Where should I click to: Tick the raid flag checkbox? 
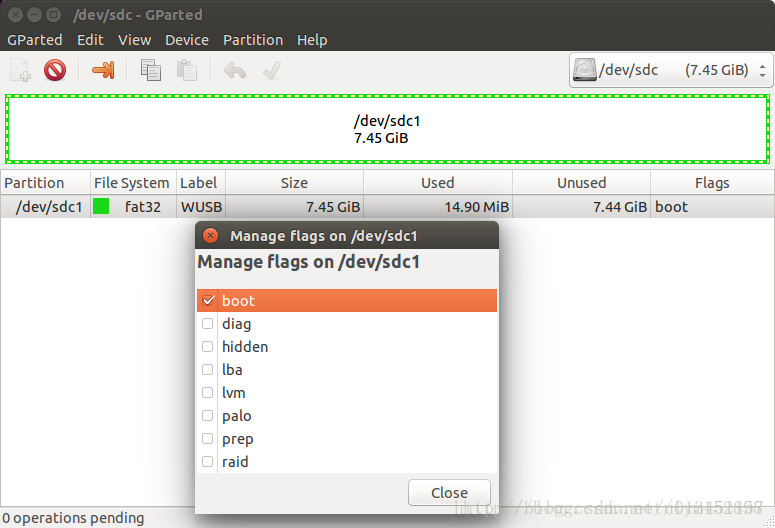point(208,461)
